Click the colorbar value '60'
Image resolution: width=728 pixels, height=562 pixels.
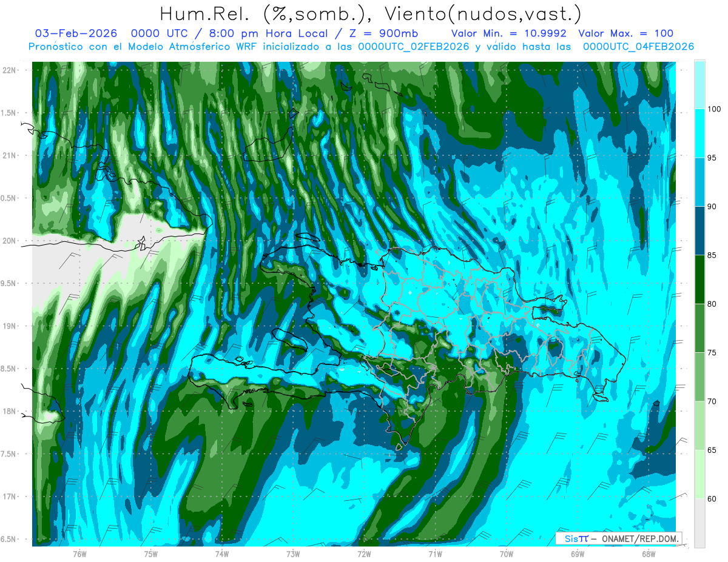tap(712, 498)
